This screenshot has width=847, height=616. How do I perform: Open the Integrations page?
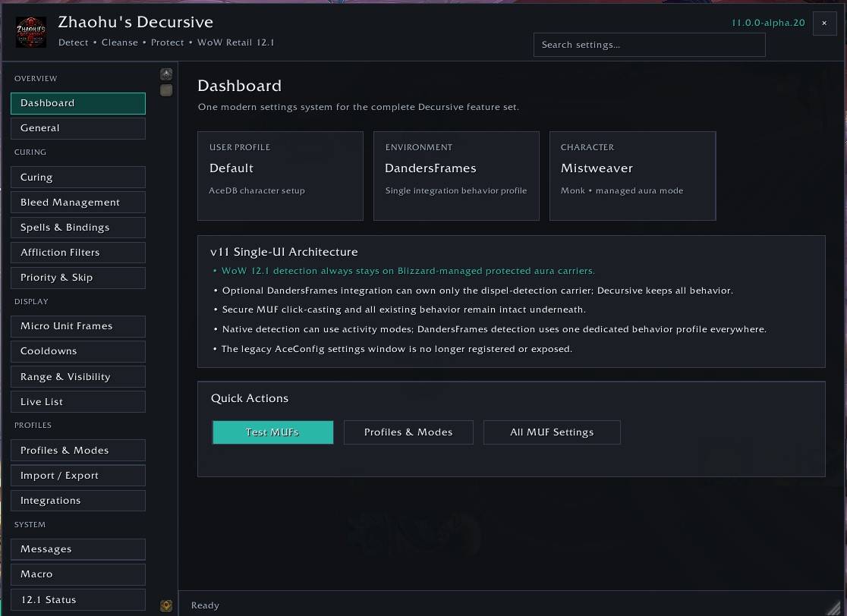(x=77, y=501)
